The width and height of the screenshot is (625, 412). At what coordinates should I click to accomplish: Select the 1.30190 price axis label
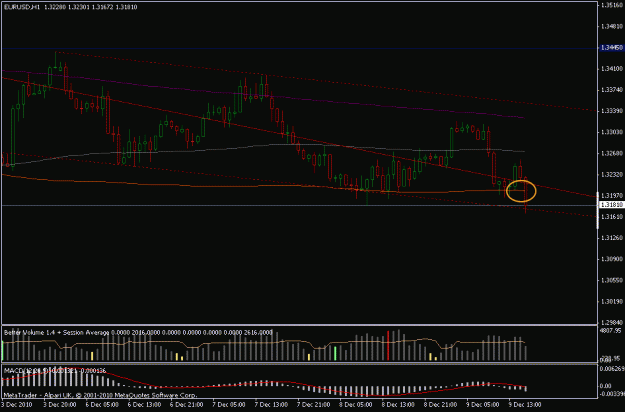(x=612, y=302)
